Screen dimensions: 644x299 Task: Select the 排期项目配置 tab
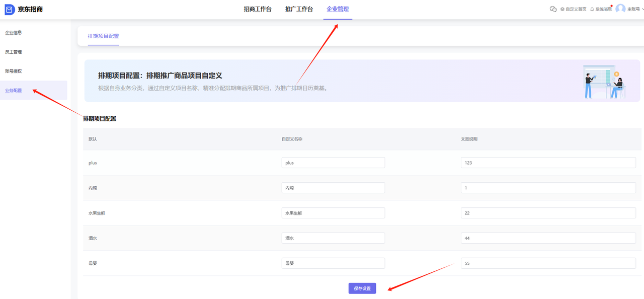pyautogui.click(x=103, y=36)
